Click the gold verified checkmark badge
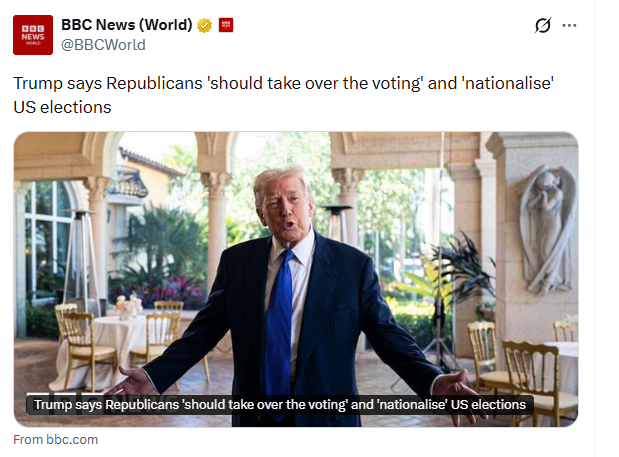Image resolution: width=619 pixels, height=457 pixels. (x=203, y=24)
